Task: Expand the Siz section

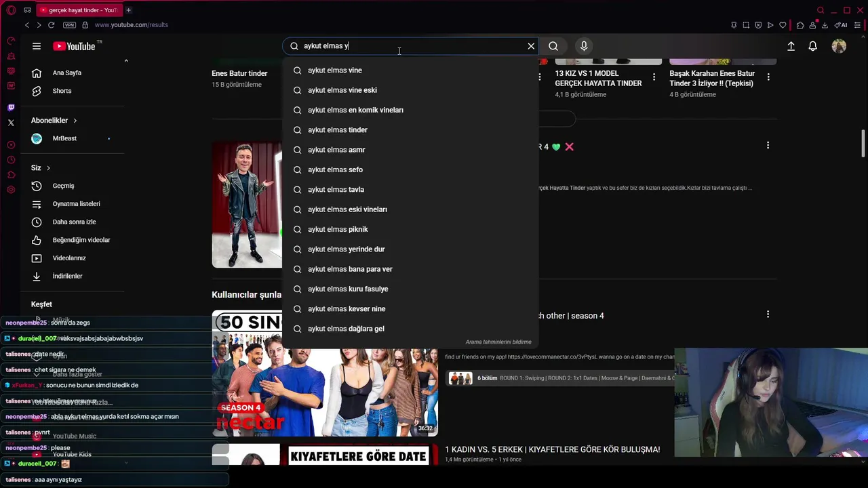Action: [x=41, y=168]
